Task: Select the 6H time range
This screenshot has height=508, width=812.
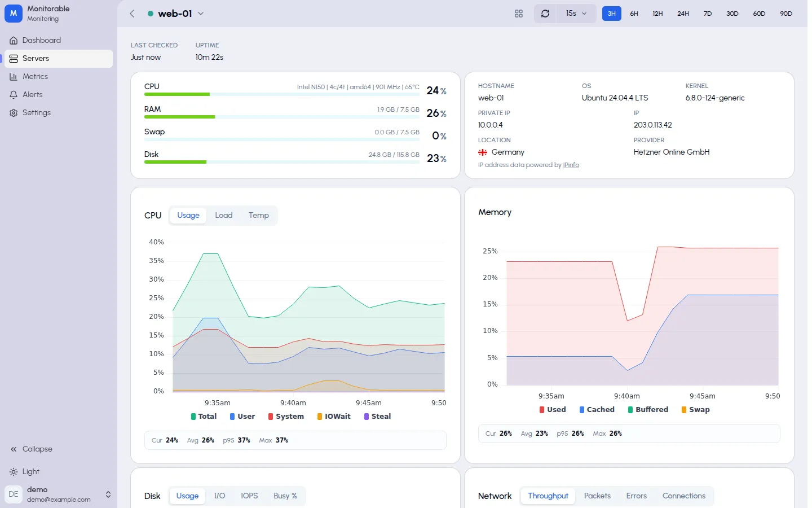Action: [634, 14]
